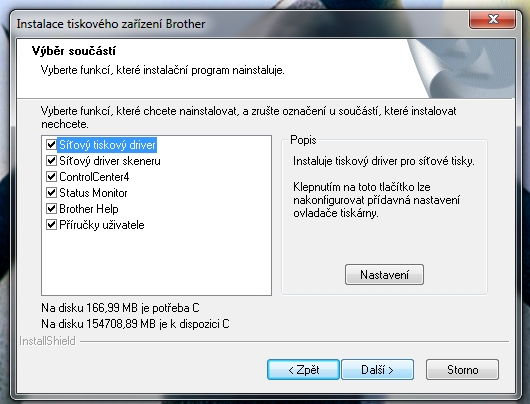The width and height of the screenshot is (530, 404).
Task: Uncheck the Síťový tiskový driver checkbox
Action: pyautogui.click(x=51, y=145)
